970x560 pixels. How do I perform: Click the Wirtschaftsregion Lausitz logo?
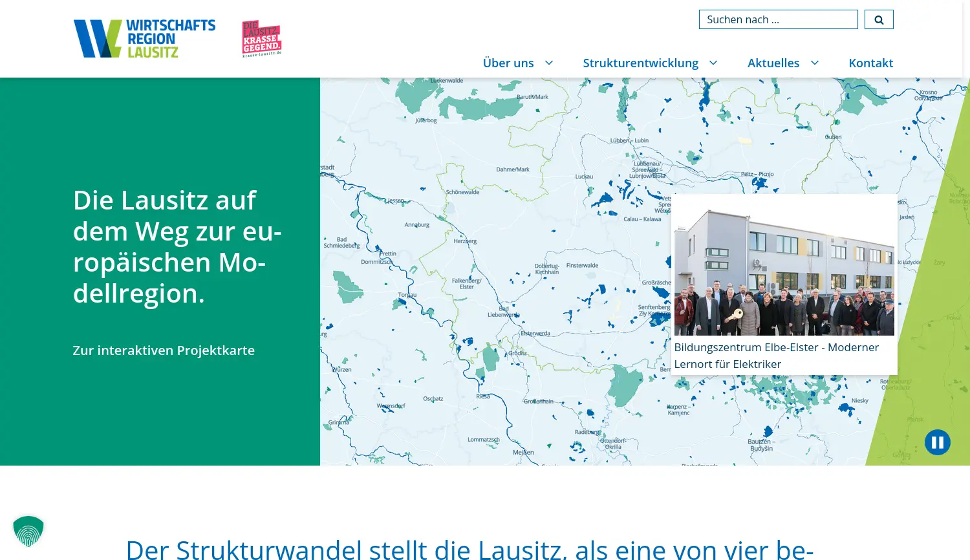[144, 38]
